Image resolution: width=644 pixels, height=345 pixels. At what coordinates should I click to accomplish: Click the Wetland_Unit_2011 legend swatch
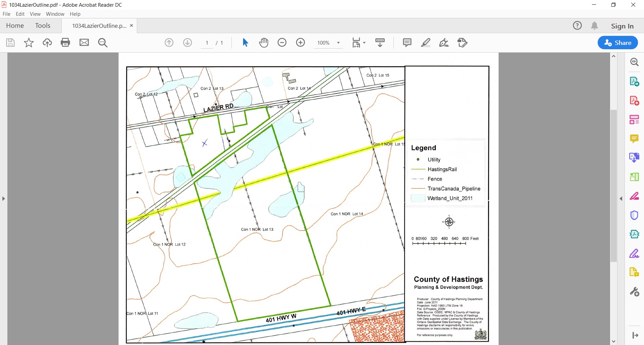418,198
